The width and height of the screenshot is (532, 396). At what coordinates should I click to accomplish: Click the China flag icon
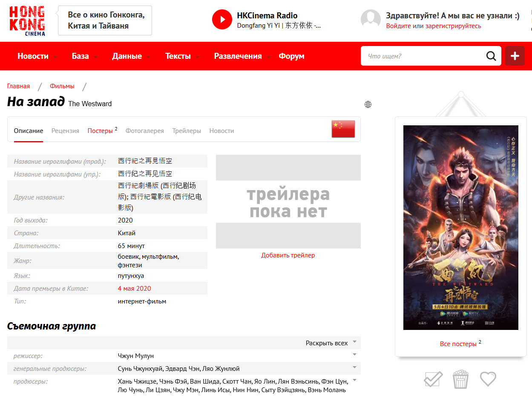point(343,129)
